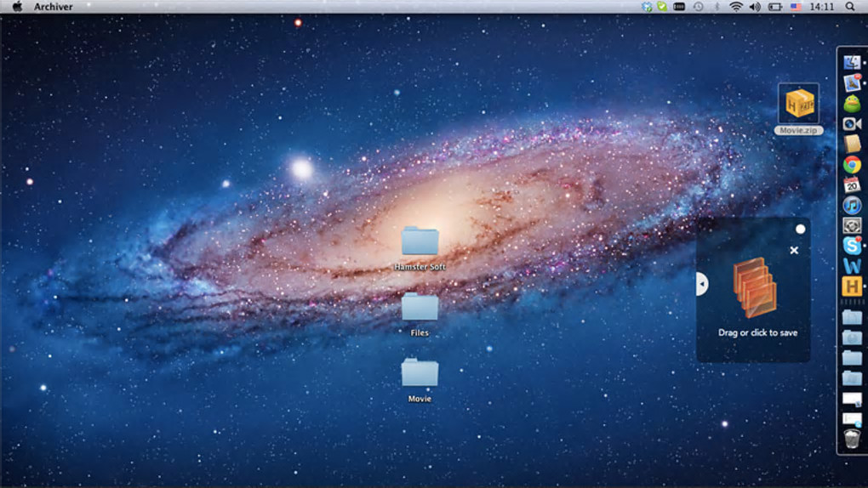The image size is (868, 488).
Task: Click the battery status icon
Action: pyautogui.click(x=775, y=7)
